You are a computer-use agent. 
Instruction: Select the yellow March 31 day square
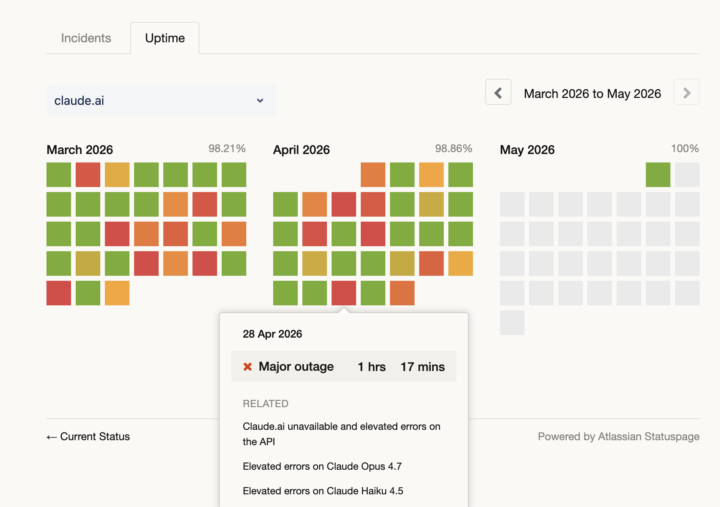[117, 293]
